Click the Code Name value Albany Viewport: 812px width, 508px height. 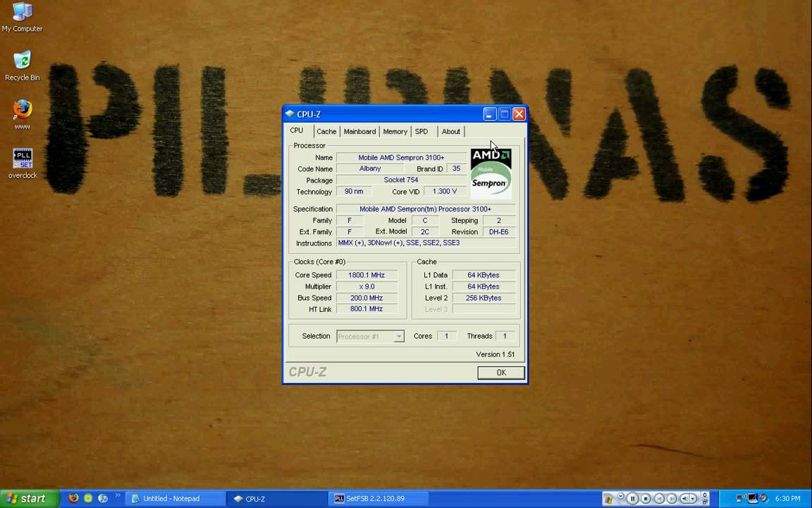point(370,169)
